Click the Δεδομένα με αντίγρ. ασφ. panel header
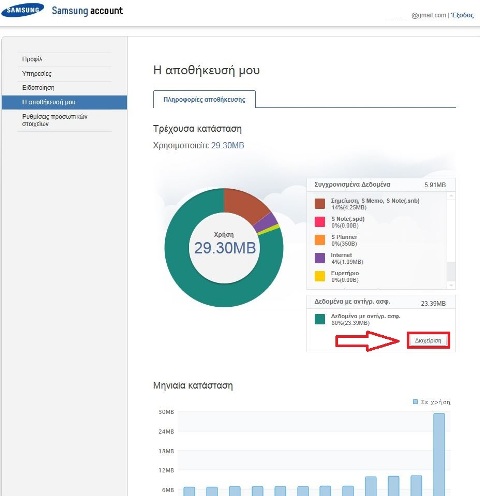The image size is (480, 496). (x=352, y=302)
